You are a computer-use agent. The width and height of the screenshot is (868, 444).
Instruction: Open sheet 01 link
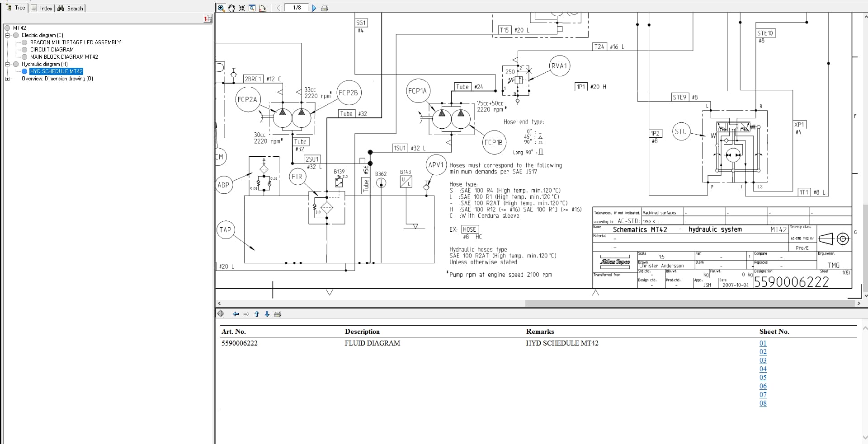(763, 343)
